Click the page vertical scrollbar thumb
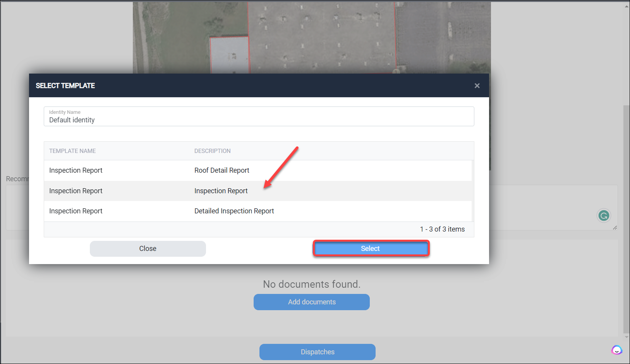The height and width of the screenshot is (364, 630). tap(627, 217)
